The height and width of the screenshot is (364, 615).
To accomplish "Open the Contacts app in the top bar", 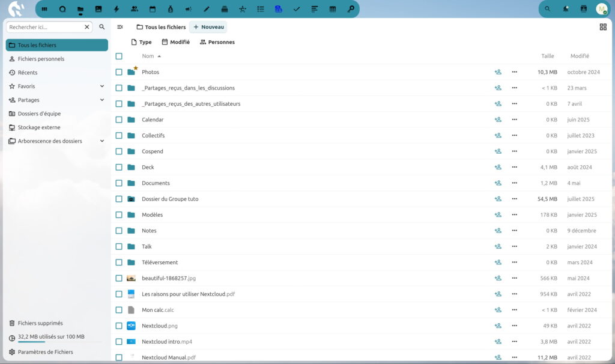I will [135, 9].
